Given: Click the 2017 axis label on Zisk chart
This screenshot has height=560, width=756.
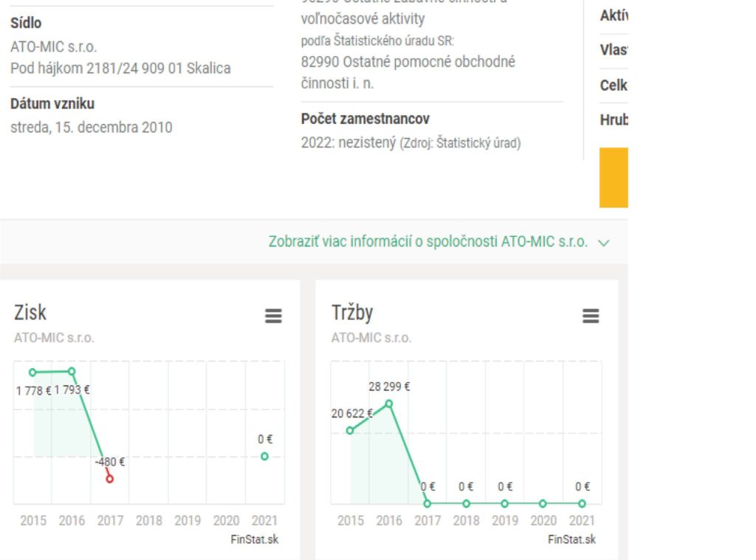Looking at the screenshot, I should 111,520.
